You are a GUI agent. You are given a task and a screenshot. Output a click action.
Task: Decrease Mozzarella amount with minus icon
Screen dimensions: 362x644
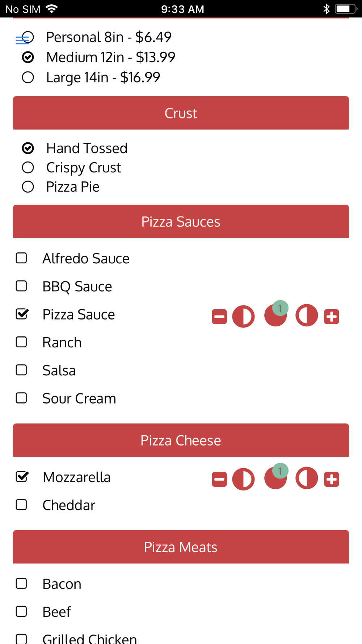[219, 479]
